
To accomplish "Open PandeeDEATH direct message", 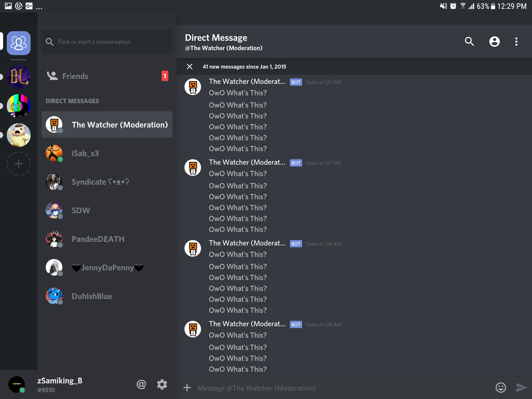I will click(x=107, y=239).
